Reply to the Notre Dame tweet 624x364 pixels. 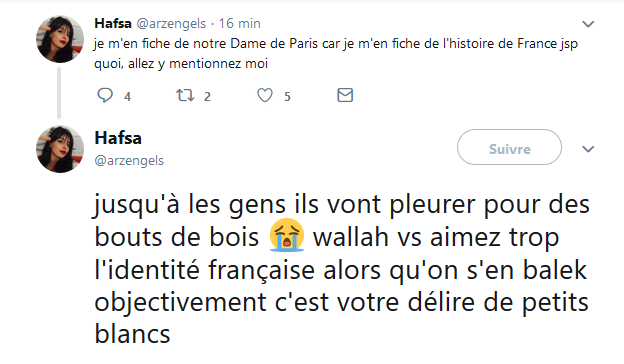click(105, 95)
